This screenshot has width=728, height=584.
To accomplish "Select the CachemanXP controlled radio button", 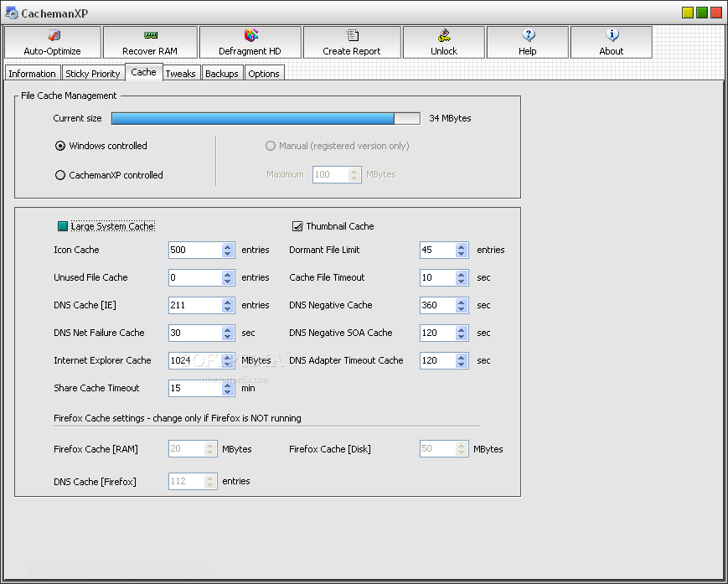I will (60, 175).
